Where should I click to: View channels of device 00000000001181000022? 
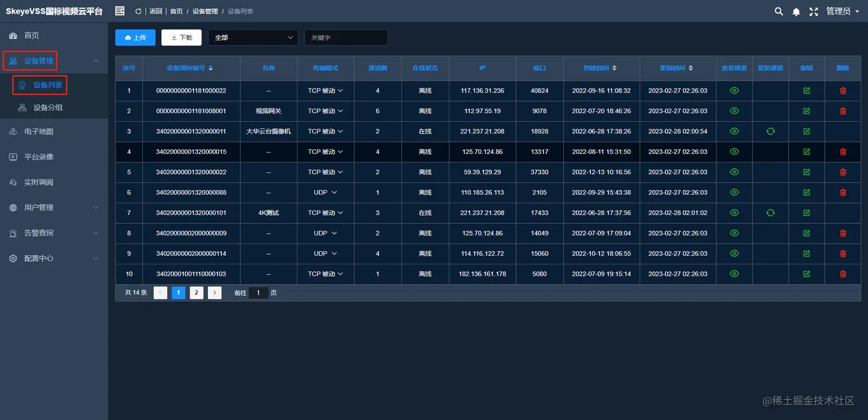pos(734,91)
